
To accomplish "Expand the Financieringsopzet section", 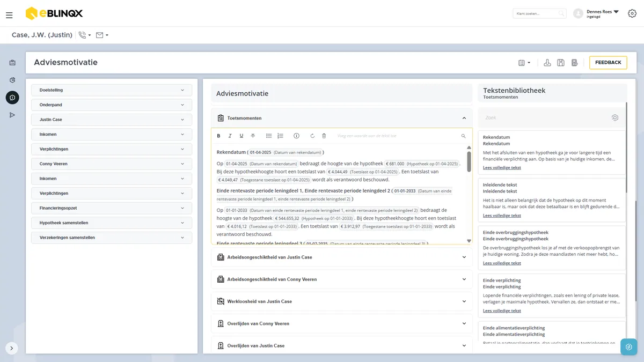I will [x=112, y=208].
